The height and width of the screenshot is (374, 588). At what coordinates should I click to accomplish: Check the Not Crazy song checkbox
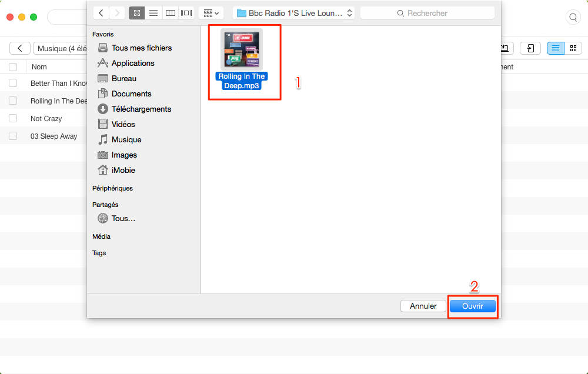[x=13, y=119]
